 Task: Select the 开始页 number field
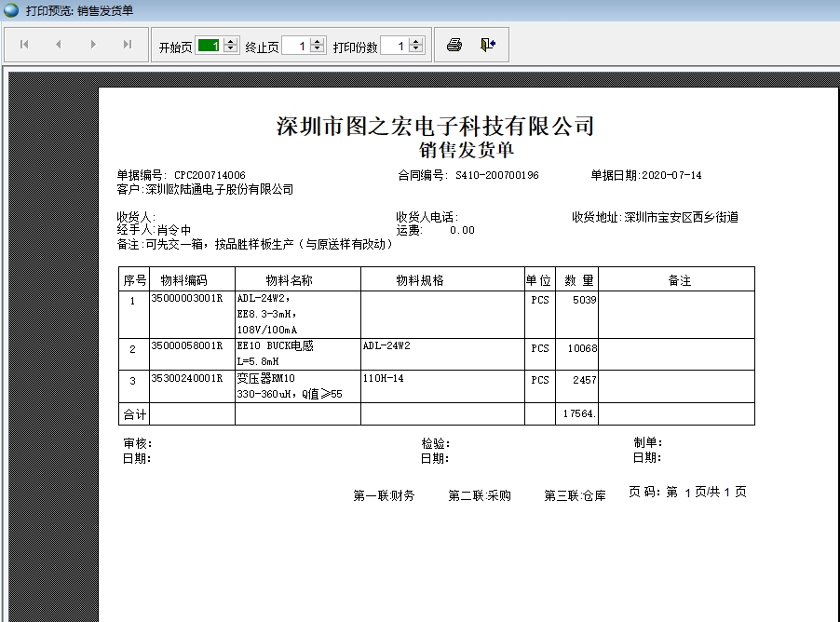[207, 43]
